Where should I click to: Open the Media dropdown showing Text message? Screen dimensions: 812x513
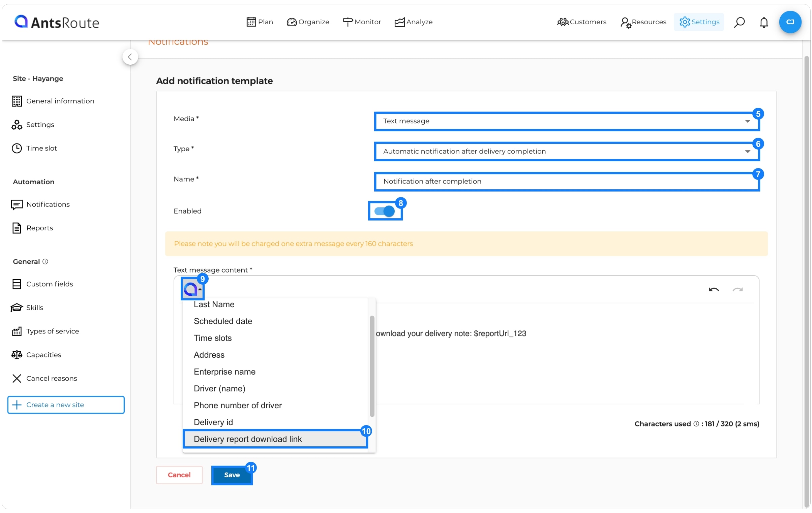click(x=567, y=121)
